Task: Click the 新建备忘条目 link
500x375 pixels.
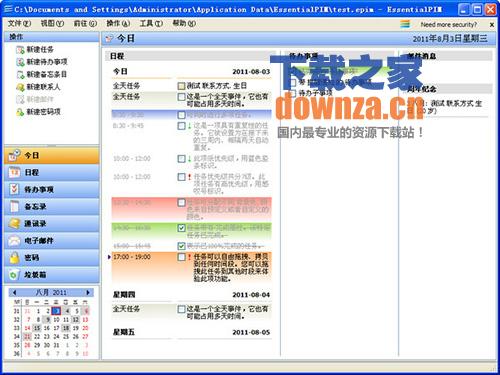Action: [x=47, y=74]
